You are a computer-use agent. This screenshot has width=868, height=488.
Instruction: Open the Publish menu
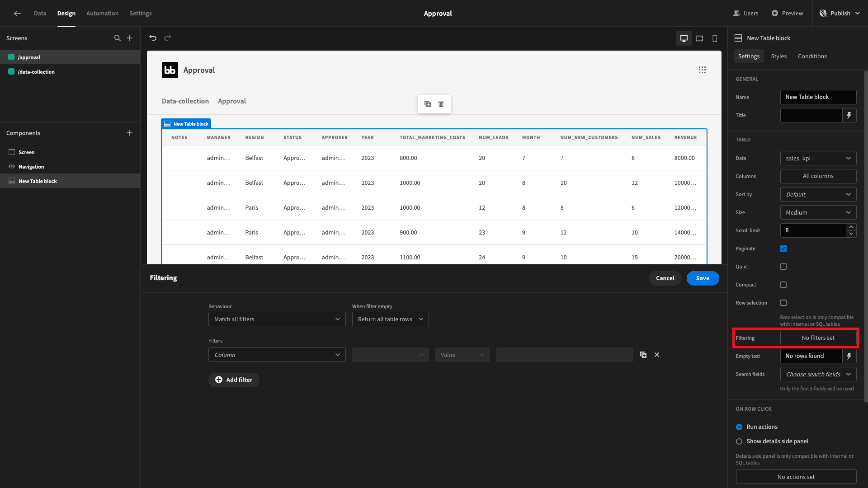[x=840, y=14]
